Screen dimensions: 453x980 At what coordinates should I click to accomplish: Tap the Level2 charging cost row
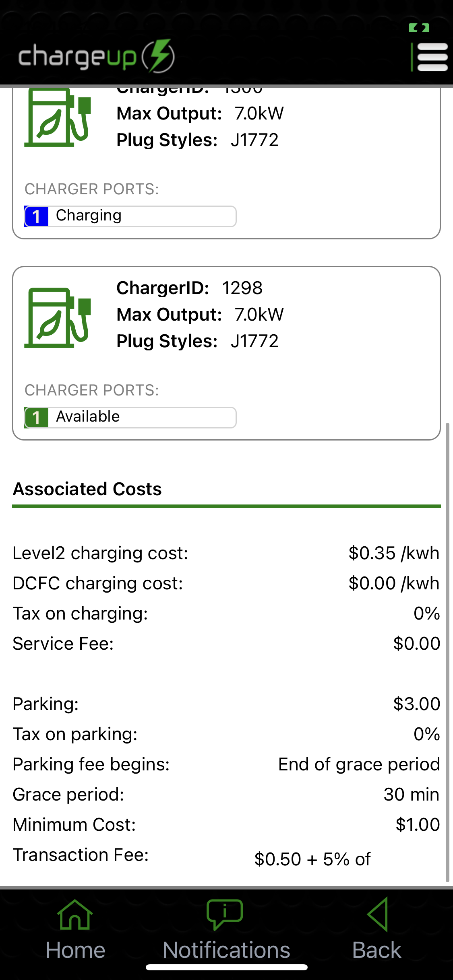click(225, 553)
